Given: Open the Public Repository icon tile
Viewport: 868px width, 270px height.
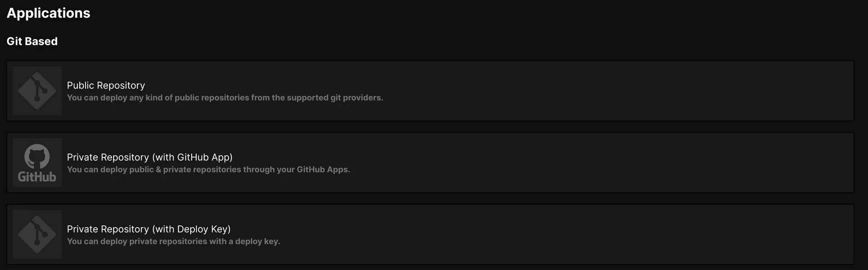Looking at the screenshot, I should pos(37,90).
